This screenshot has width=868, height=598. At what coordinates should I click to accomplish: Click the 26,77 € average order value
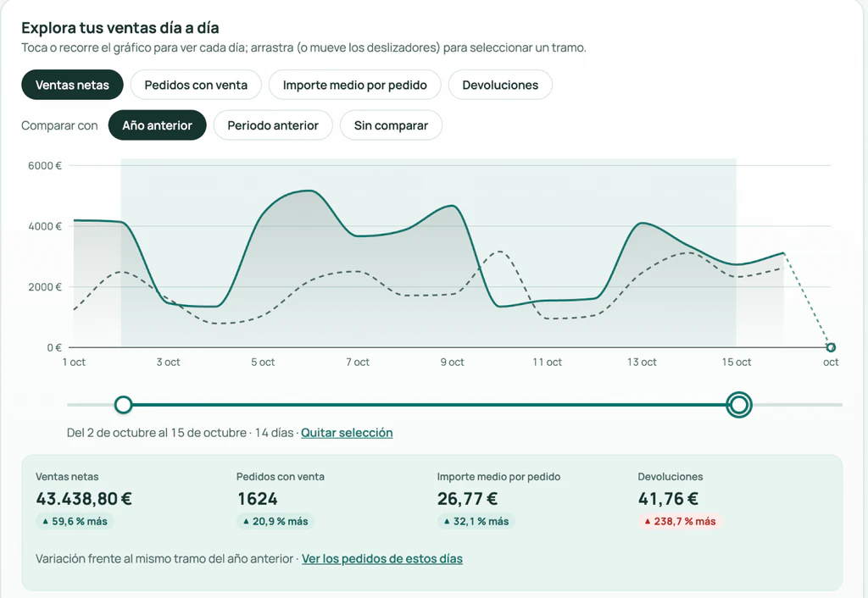tap(467, 499)
